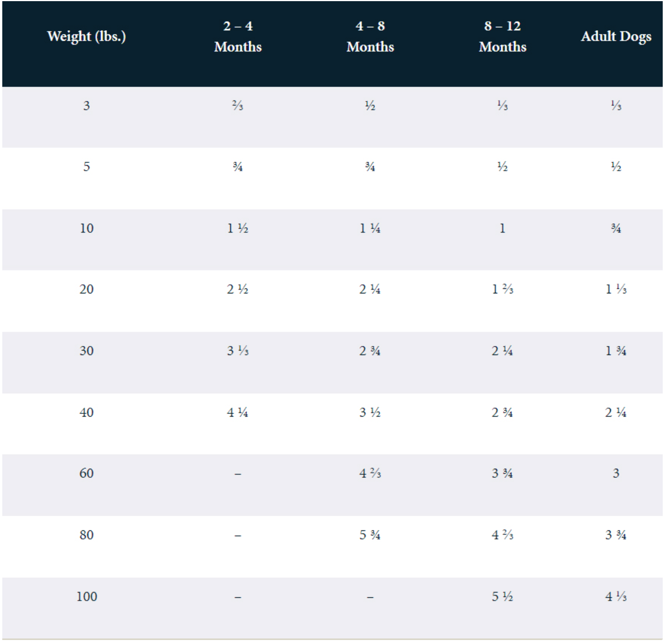Viewport: 665px width, 644px height.
Task: Select the weight cell showing 5
Action: click(86, 167)
